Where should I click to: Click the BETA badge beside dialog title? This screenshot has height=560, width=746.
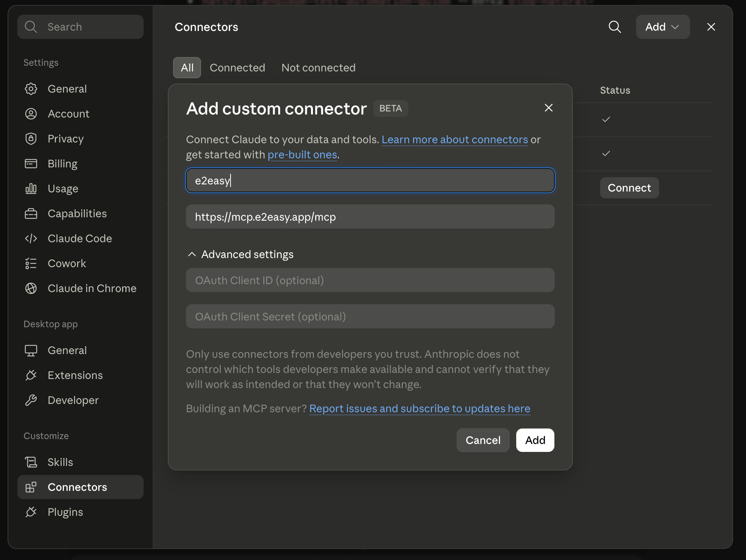tap(390, 108)
